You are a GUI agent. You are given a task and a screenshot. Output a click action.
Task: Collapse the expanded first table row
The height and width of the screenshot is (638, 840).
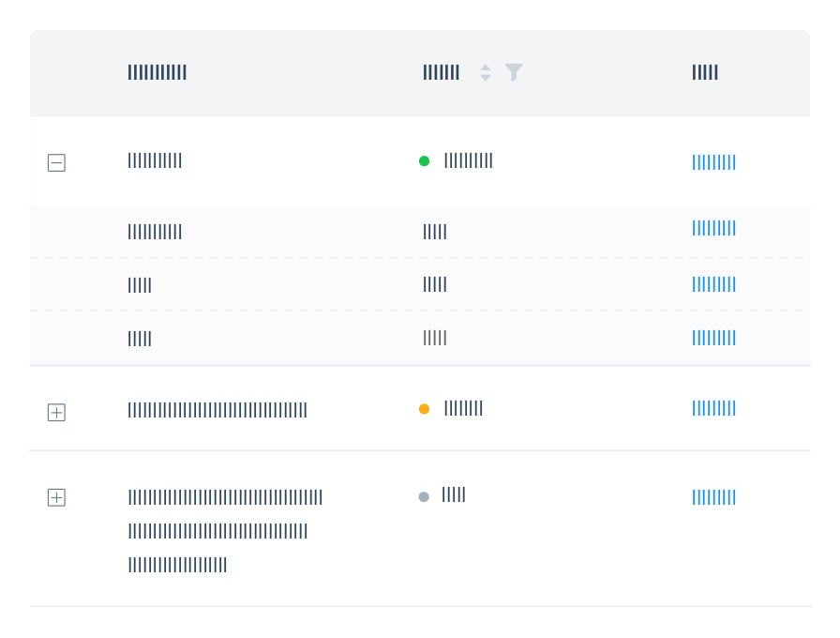(x=56, y=162)
